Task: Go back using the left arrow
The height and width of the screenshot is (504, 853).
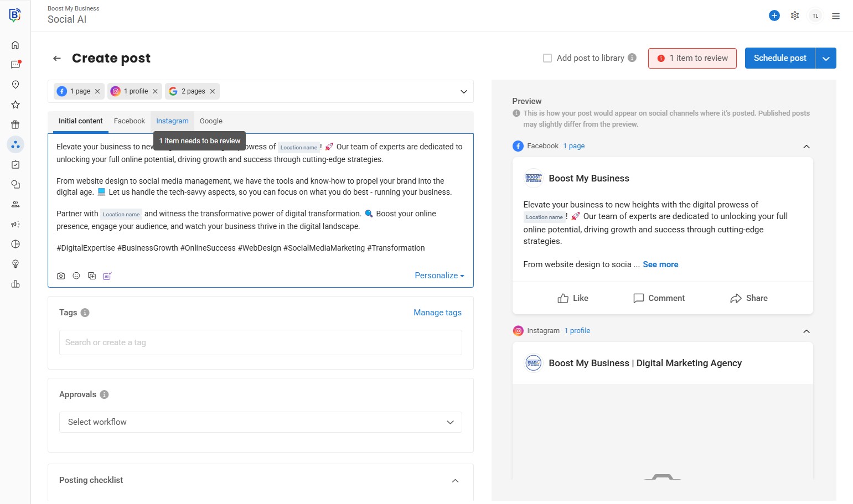Action: coord(57,59)
